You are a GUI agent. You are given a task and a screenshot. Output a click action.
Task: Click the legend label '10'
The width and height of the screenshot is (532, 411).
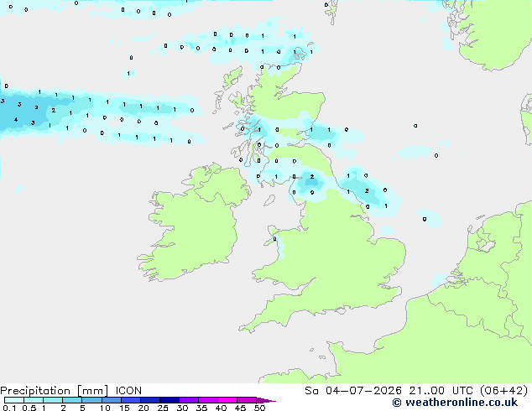click(105, 408)
